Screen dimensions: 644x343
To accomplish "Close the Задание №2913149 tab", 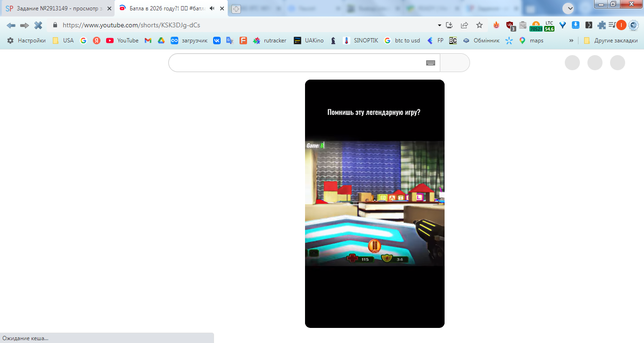I will (x=109, y=8).
